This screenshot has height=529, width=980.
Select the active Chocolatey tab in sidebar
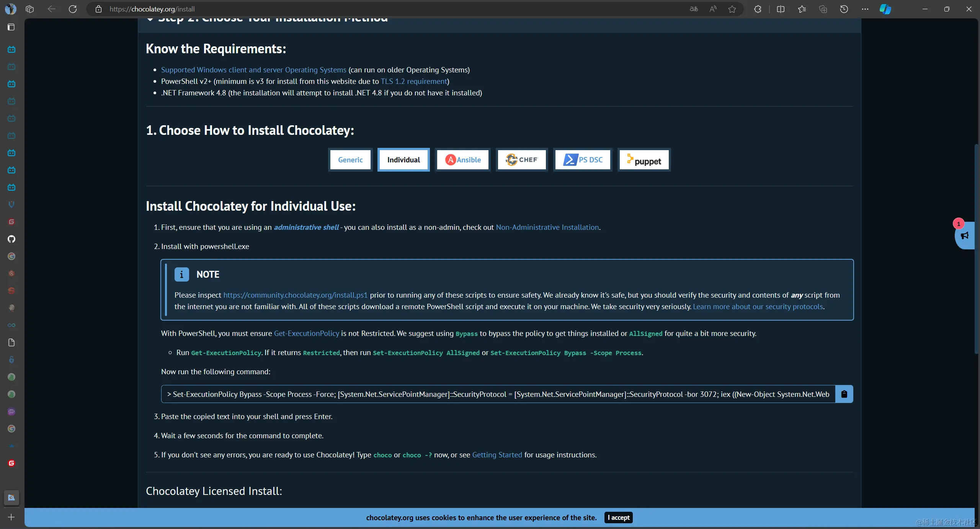point(11,498)
